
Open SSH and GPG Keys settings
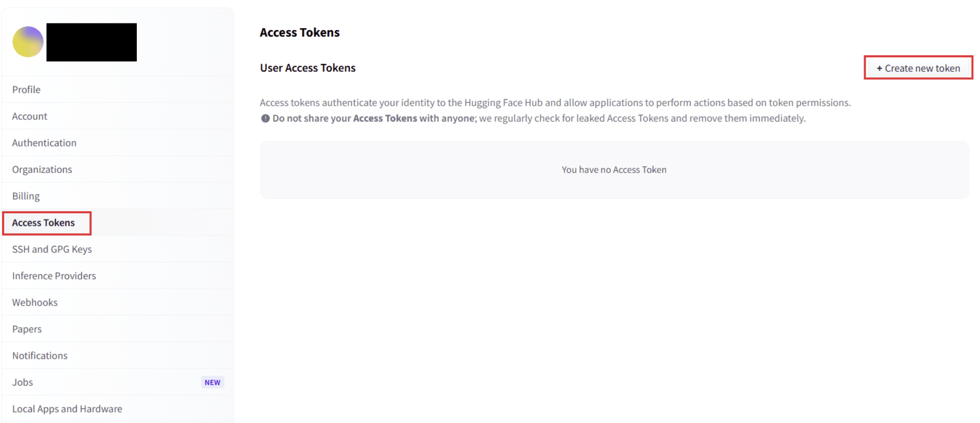point(52,249)
